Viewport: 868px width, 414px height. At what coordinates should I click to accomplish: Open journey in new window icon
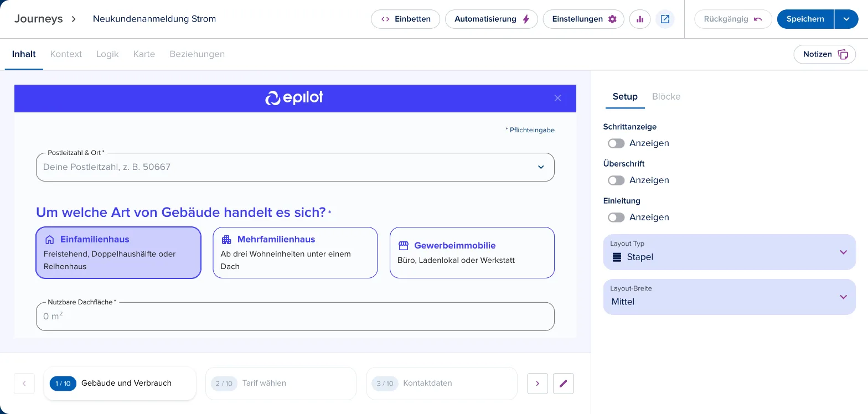(x=665, y=19)
